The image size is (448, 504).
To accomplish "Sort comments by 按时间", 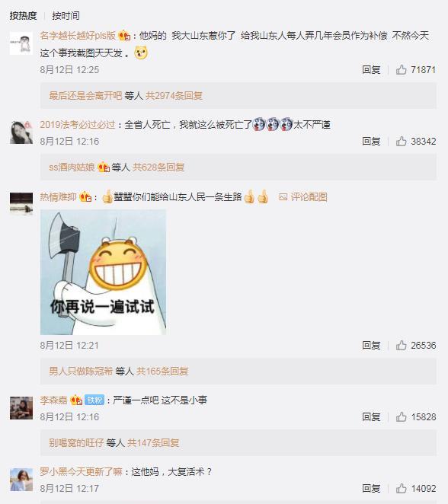I will (x=66, y=15).
